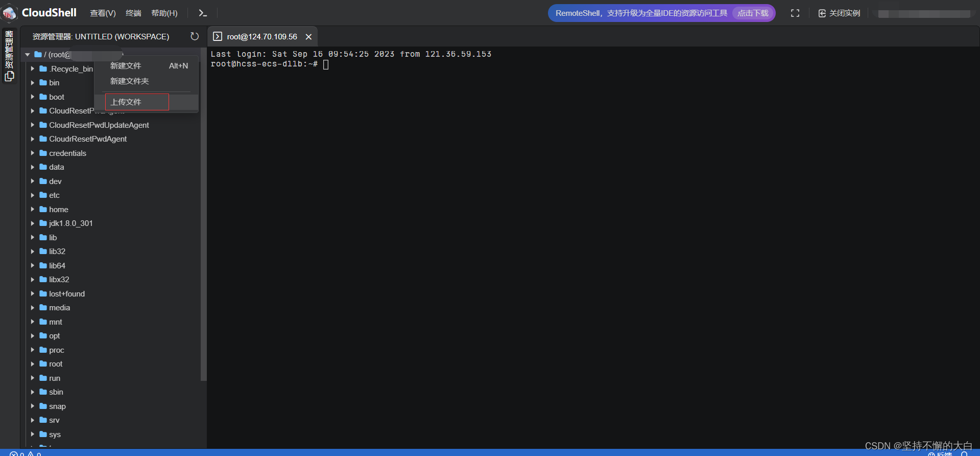Open the terminal prompt icon in toolbar

pyautogui.click(x=203, y=13)
